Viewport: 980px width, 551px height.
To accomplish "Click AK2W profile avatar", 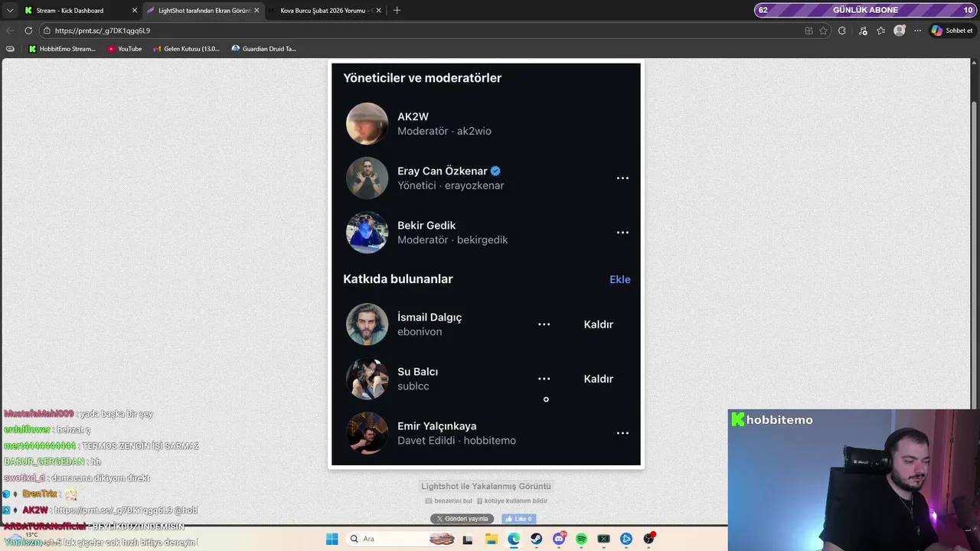I will coord(367,124).
